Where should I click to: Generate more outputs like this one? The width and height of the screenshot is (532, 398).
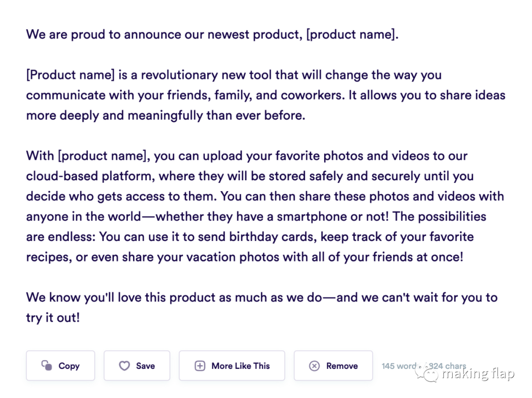click(232, 365)
